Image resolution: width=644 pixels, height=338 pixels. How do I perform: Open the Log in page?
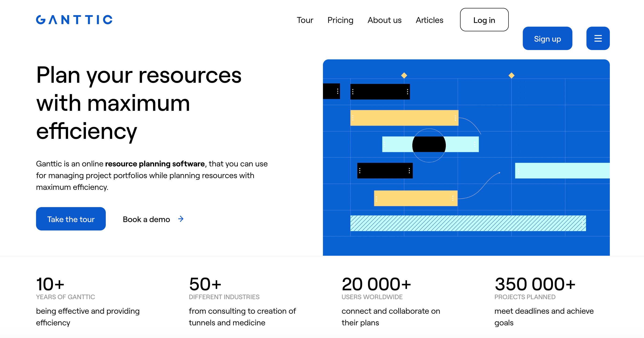click(484, 20)
